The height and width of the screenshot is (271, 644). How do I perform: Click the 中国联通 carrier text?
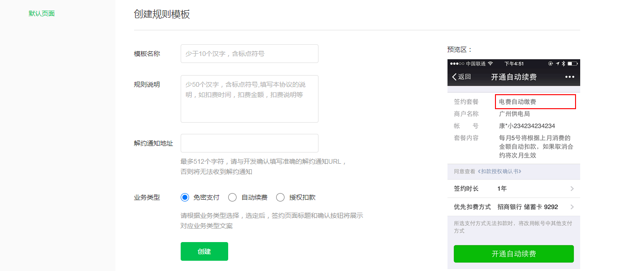476,63
